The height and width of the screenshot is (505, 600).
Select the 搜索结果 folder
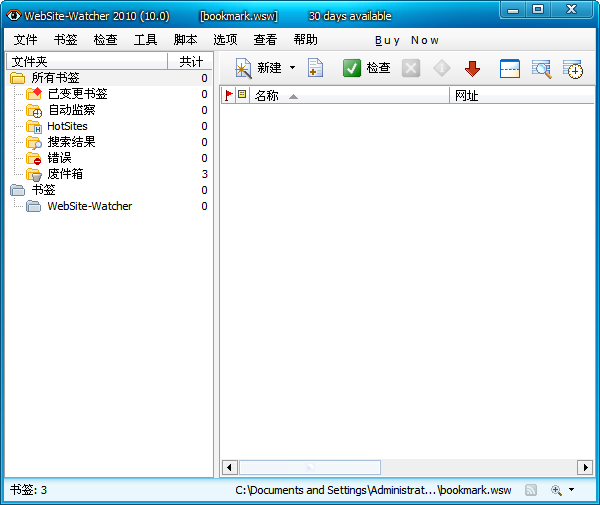pos(72,142)
